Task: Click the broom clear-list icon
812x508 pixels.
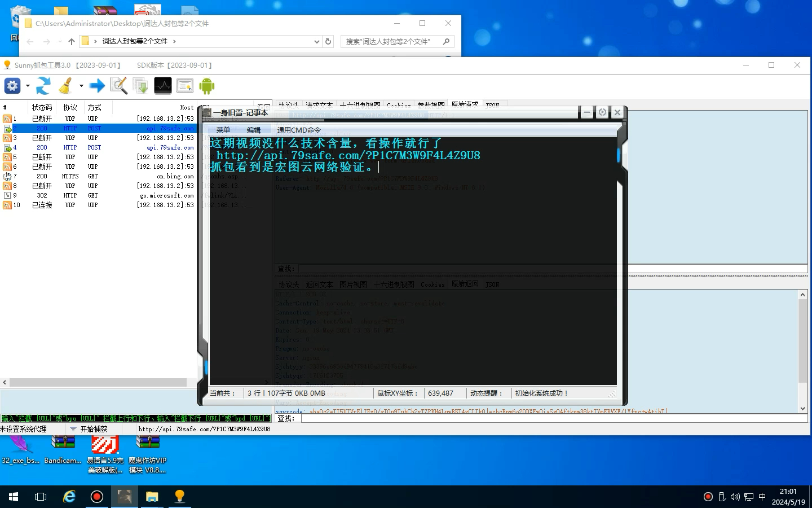Action: tap(65, 86)
